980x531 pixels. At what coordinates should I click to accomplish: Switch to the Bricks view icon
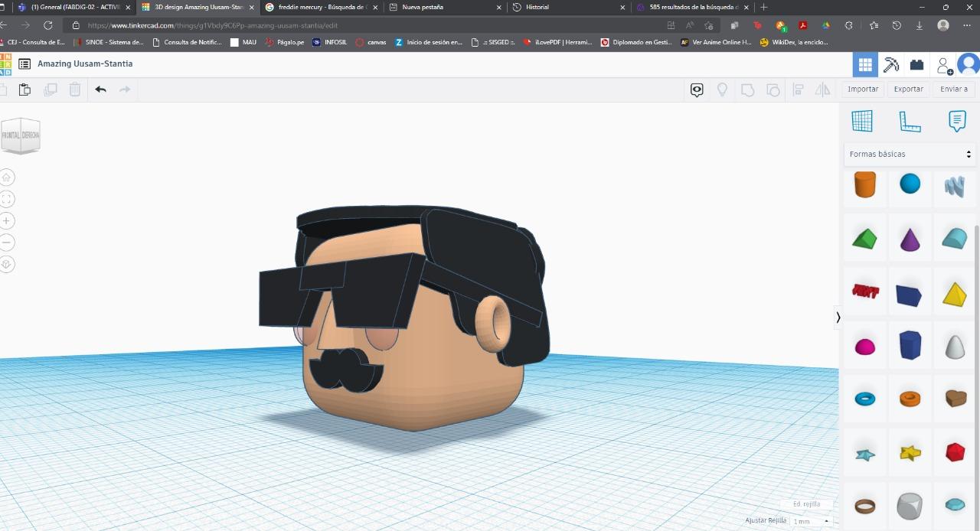click(916, 65)
